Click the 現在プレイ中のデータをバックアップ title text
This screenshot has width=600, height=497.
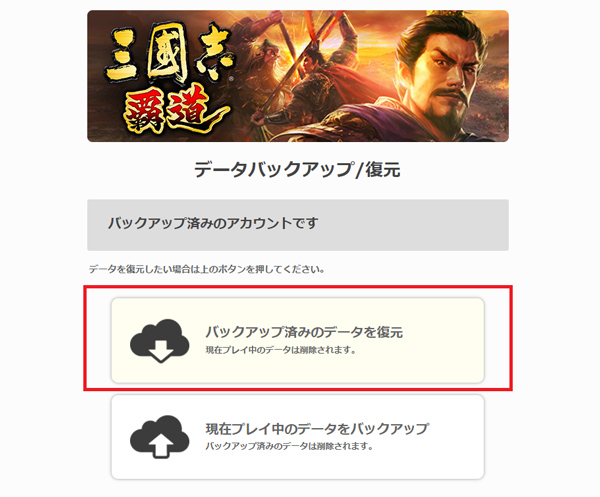(x=317, y=429)
